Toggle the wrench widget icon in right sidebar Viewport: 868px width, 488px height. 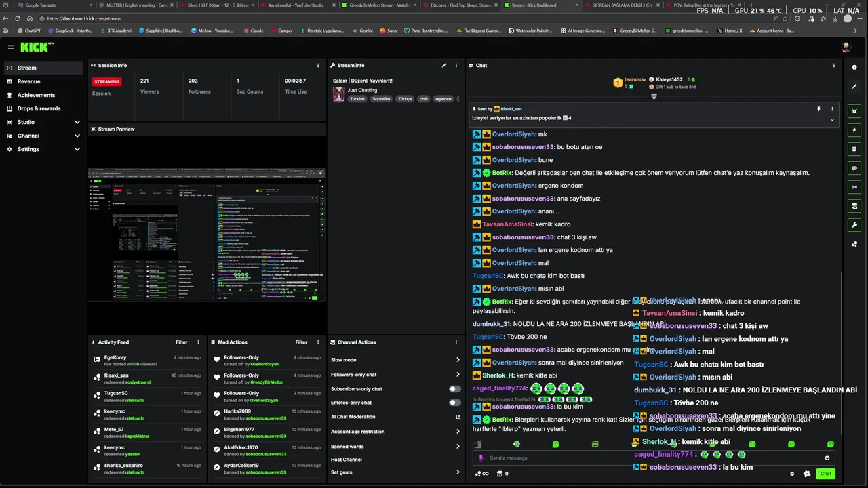pos(854,224)
